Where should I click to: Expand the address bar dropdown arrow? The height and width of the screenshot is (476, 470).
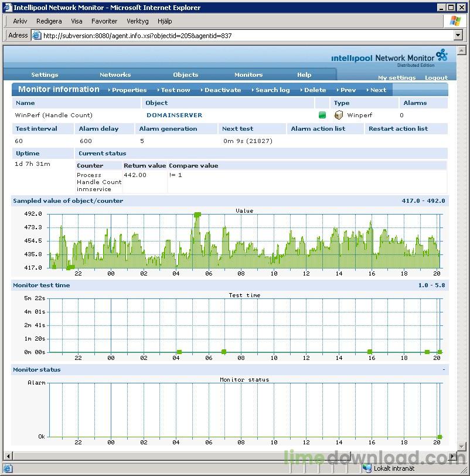[458, 35]
